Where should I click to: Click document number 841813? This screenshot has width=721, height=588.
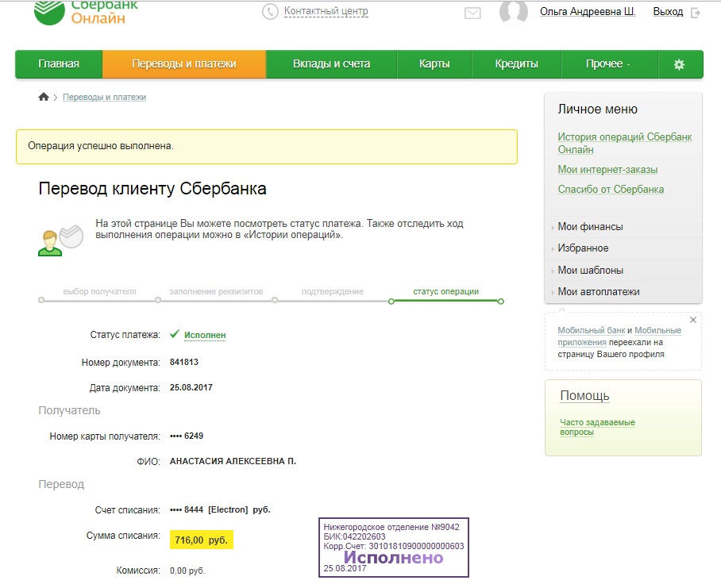[184, 362]
